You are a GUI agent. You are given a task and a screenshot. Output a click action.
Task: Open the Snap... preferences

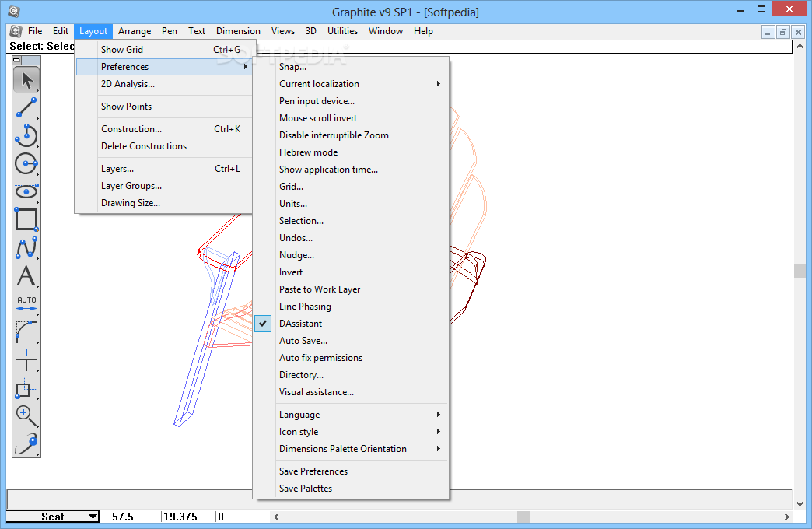[x=351, y=67]
